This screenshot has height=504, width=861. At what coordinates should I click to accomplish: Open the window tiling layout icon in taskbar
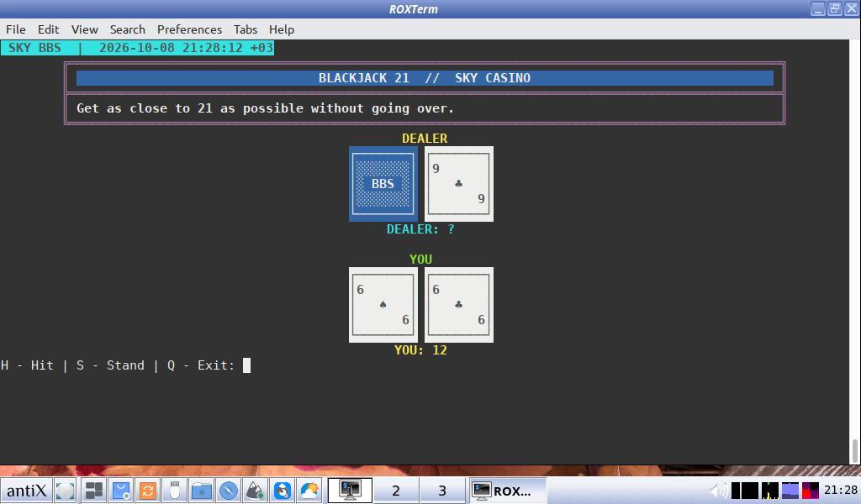94,491
